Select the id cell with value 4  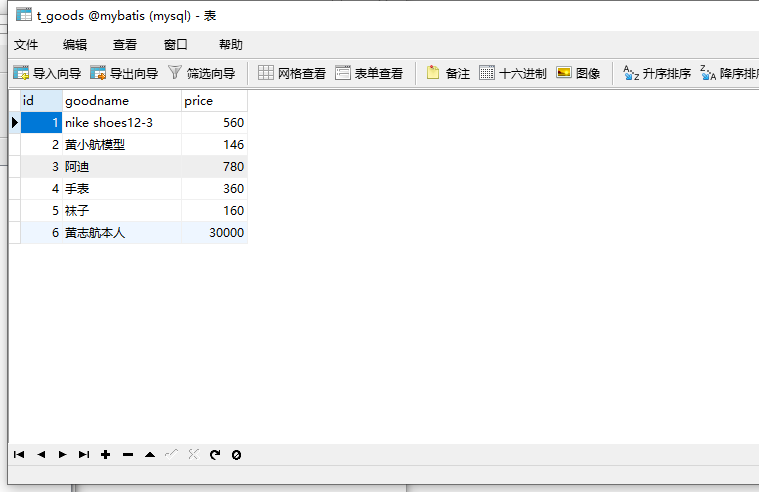tap(42, 188)
